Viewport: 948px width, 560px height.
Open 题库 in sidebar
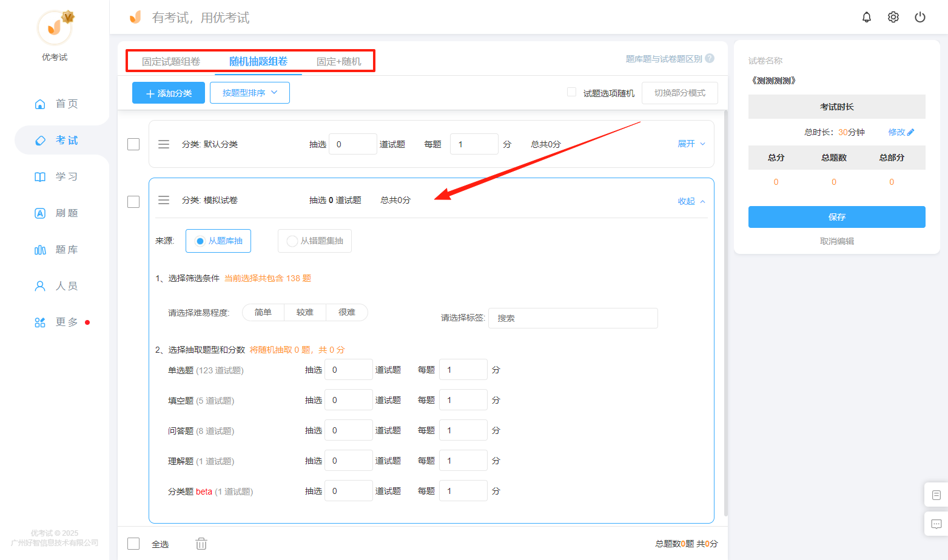point(56,249)
